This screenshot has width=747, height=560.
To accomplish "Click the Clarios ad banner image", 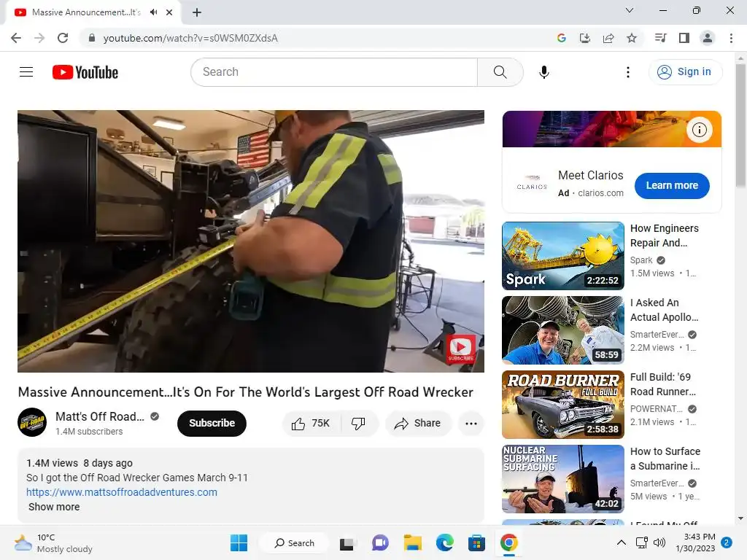I will pos(612,129).
